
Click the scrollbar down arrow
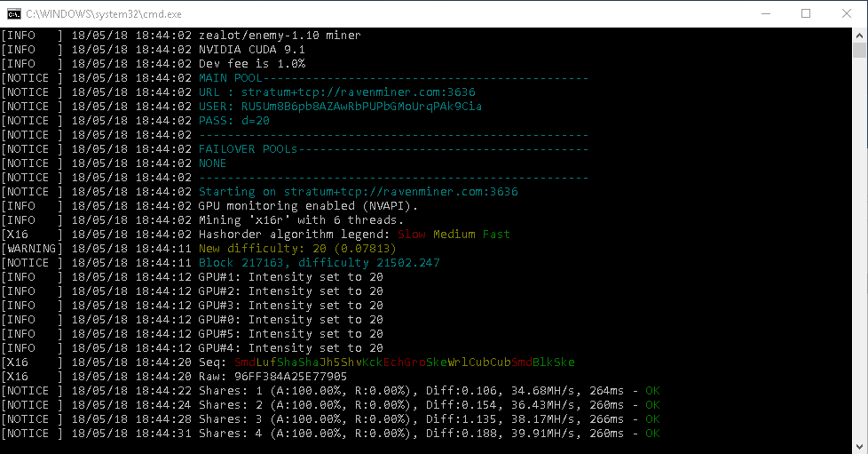[x=859, y=445]
